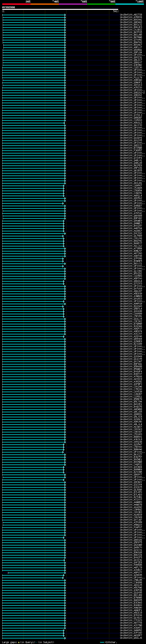Click the orange ~40% identity legend bar
This screenshot has height=644, width=146.
click(x=45, y=4)
